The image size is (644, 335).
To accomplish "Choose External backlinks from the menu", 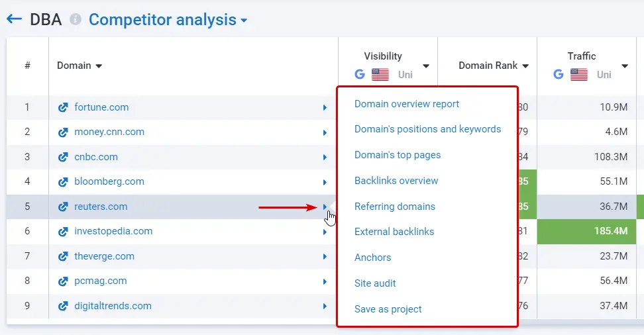I will [394, 232].
